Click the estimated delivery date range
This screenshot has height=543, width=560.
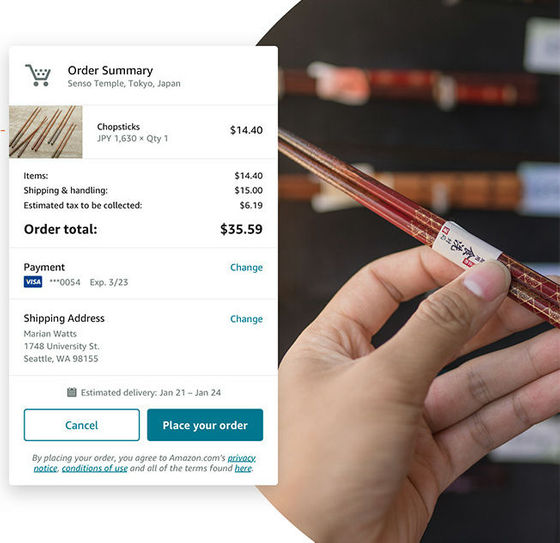pyautogui.click(x=190, y=393)
